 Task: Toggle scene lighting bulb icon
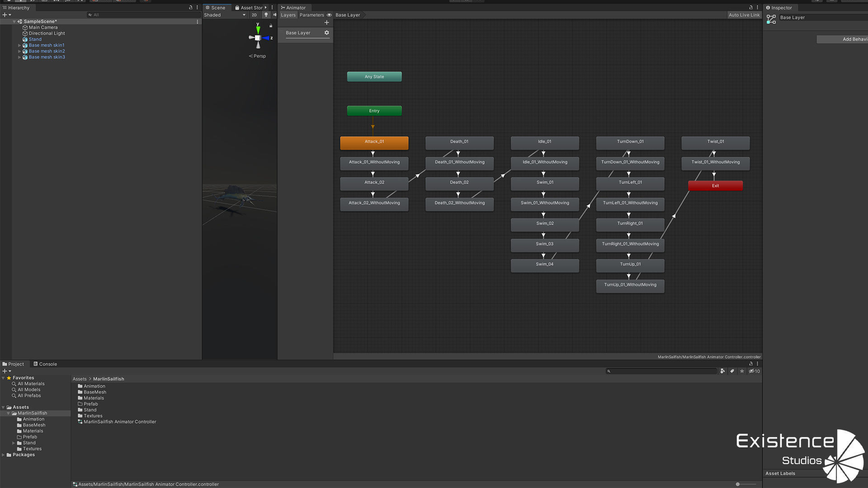click(x=266, y=15)
